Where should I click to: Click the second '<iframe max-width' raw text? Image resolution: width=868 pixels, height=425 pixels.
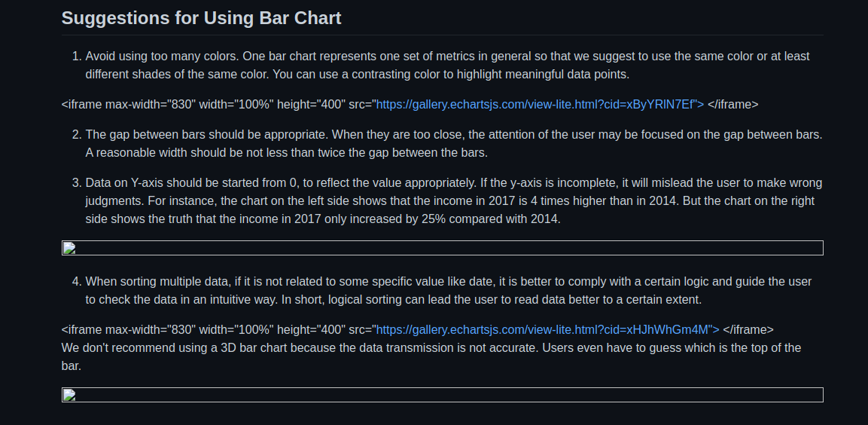(218, 330)
